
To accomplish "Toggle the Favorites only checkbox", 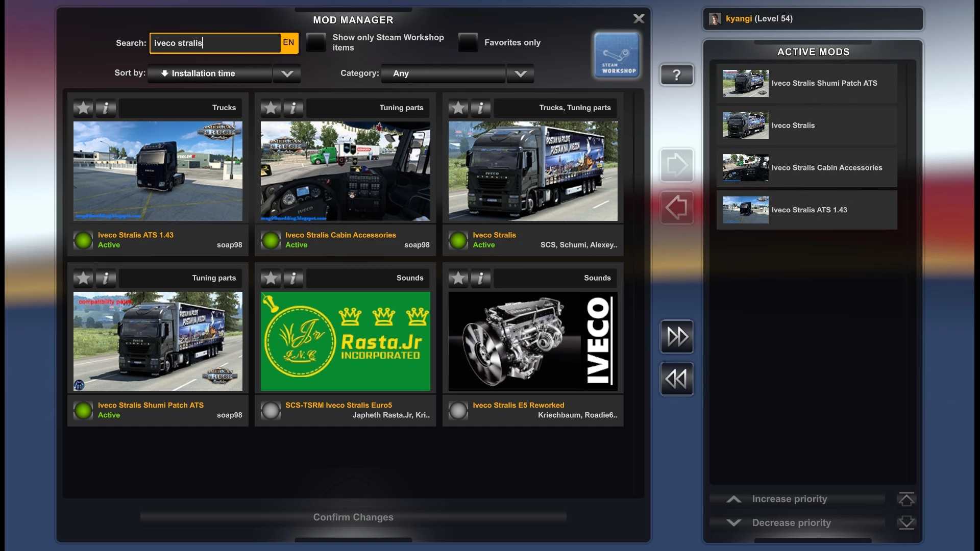I will pos(468,42).
